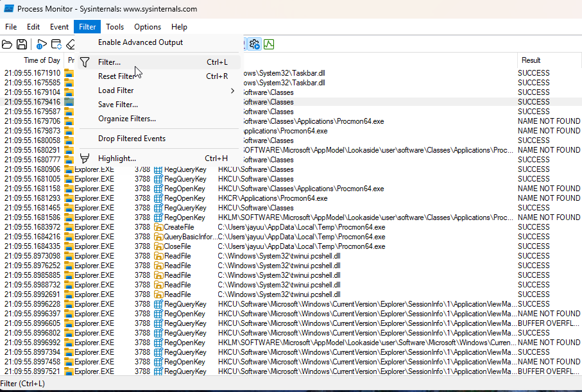Choose Reset Filter from the menu

click(159, 76)
